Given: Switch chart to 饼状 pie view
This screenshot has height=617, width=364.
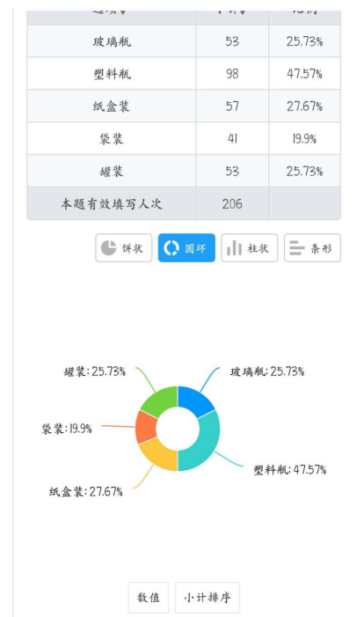Looking at the screenshot, I should click(123, 248).
